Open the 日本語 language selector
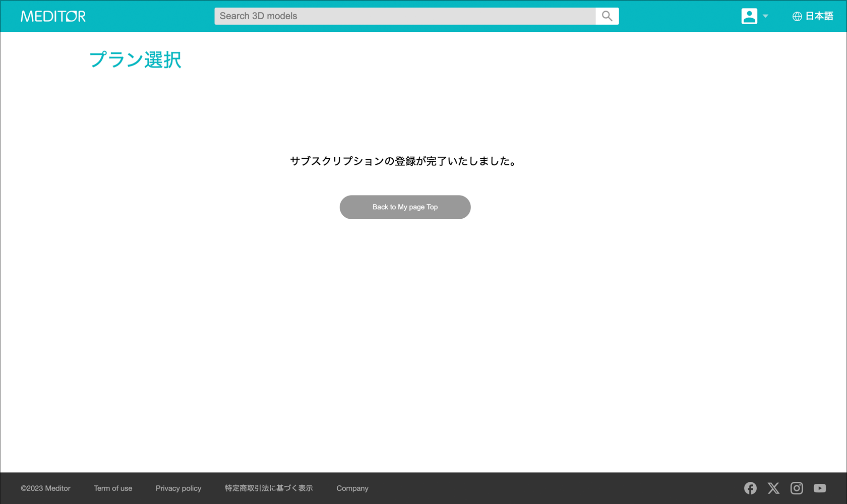This screenshot has width=847, height=504. tap(819, 16)
